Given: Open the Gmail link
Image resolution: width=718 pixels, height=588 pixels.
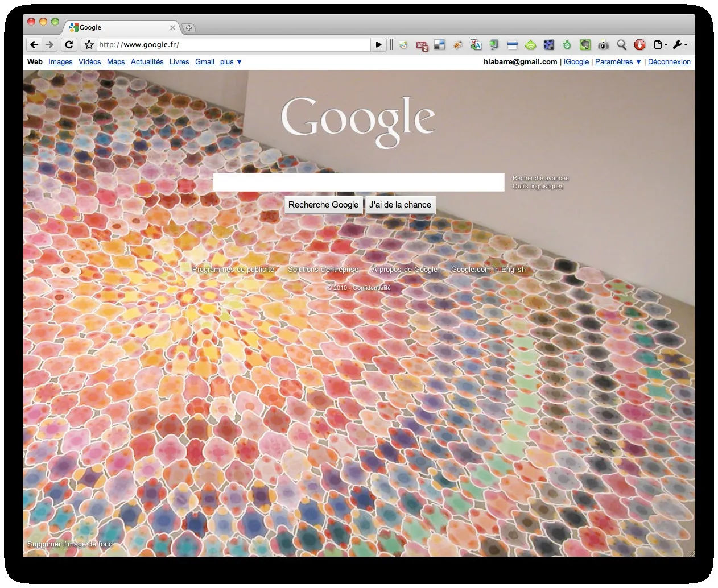Looking at the screenshot, I should pyautogui.click(x=205, y=62).
